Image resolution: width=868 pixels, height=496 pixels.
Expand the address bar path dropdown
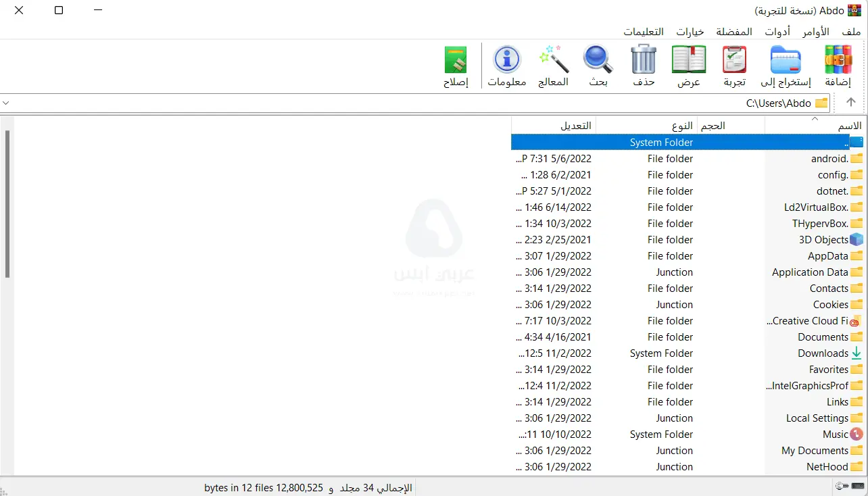(6, 103)
